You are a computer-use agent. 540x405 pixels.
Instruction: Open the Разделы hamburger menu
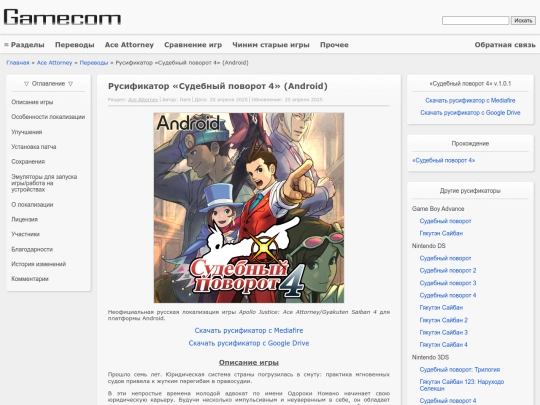pyautogui.click(x=24, y=45)
